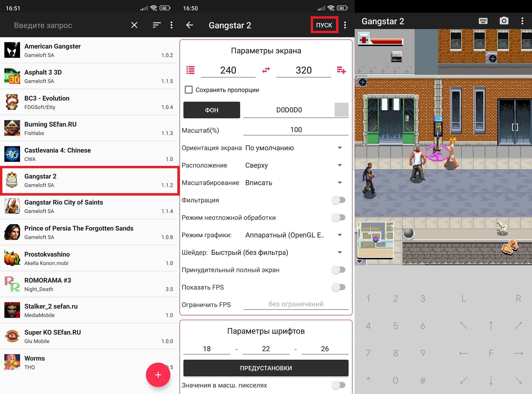Launch the game with ПУСК button

coord(324,25)
